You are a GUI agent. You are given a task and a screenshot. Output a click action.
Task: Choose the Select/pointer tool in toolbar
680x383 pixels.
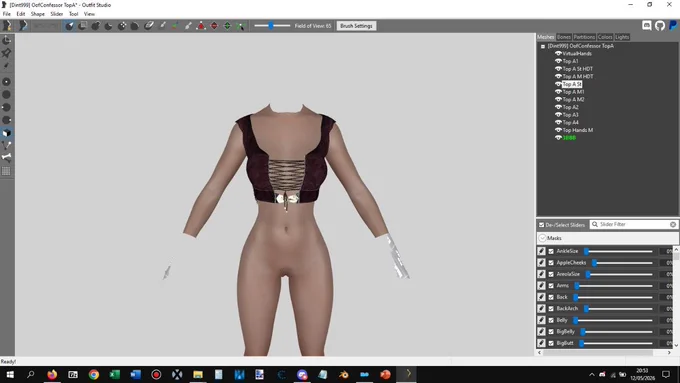(x=69, y=26)
